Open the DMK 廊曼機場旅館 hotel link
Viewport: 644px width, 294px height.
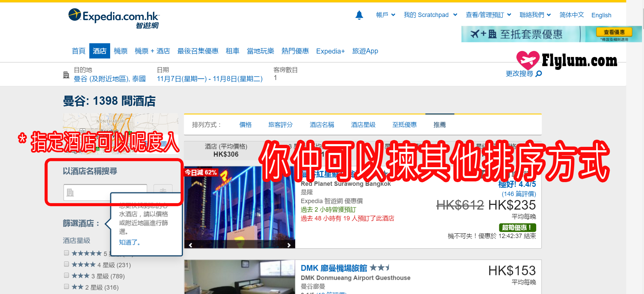[x=334, y=268]
